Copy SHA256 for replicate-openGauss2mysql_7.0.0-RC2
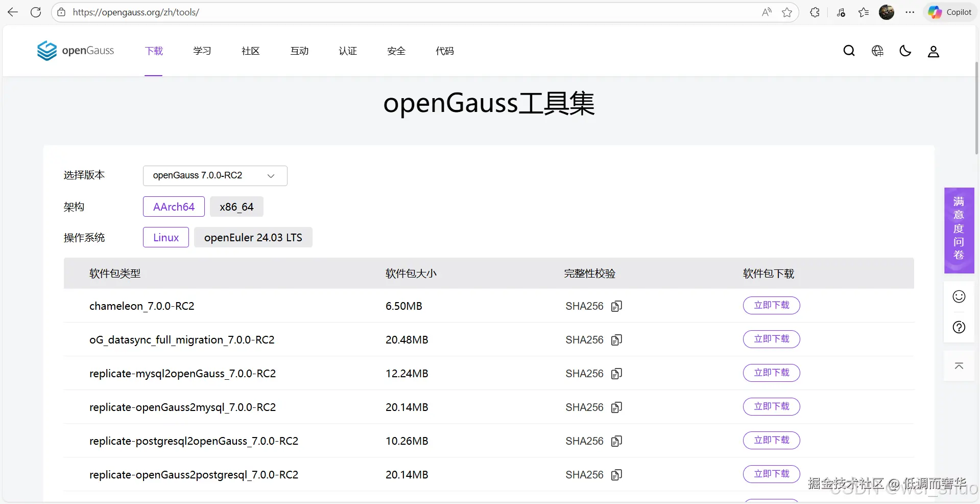 tap(616, 407)
